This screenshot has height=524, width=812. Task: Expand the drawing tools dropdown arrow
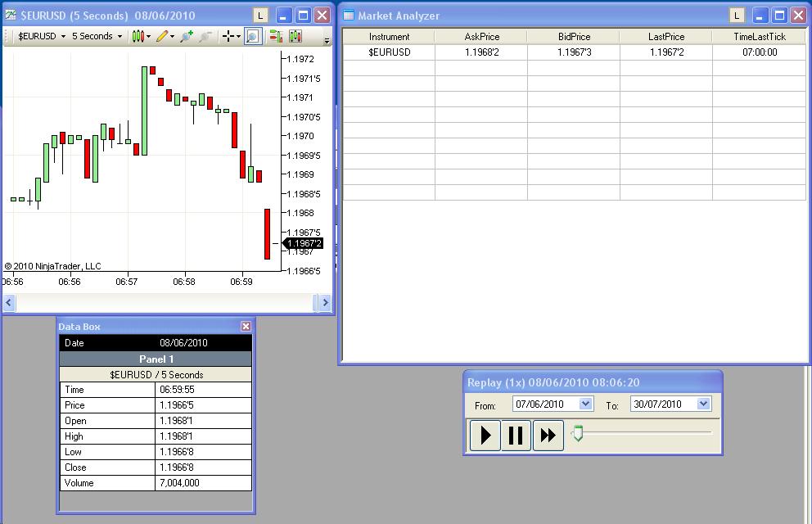[x=173, y=37]
